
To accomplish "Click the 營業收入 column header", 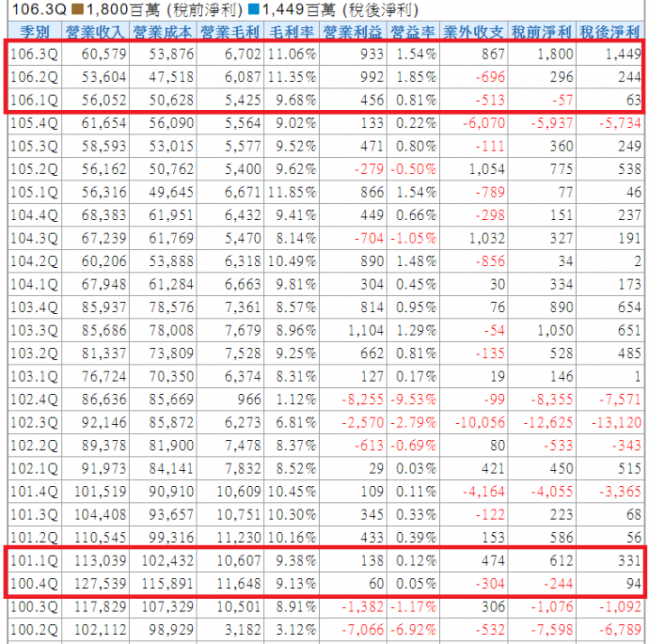I will pos(96,32).
